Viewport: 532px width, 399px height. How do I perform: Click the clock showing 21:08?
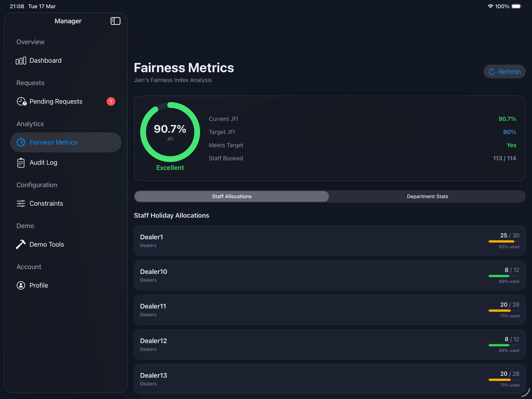[17, 6]
